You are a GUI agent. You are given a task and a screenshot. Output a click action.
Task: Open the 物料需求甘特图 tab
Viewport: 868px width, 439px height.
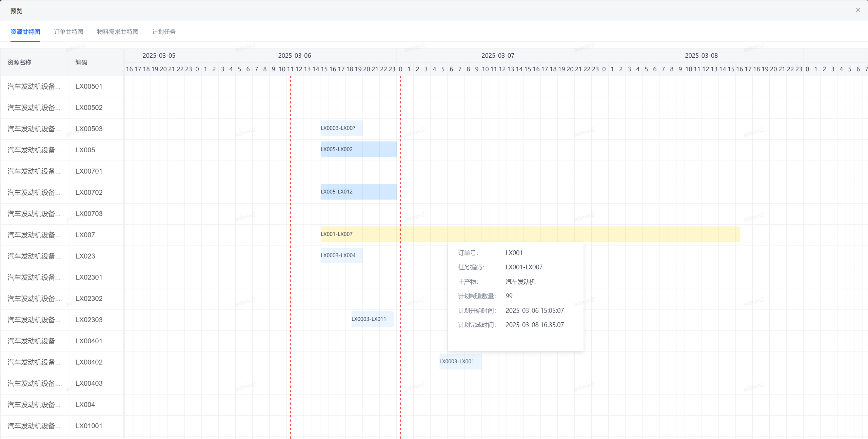pyautogui.click(x=118, y=32)
